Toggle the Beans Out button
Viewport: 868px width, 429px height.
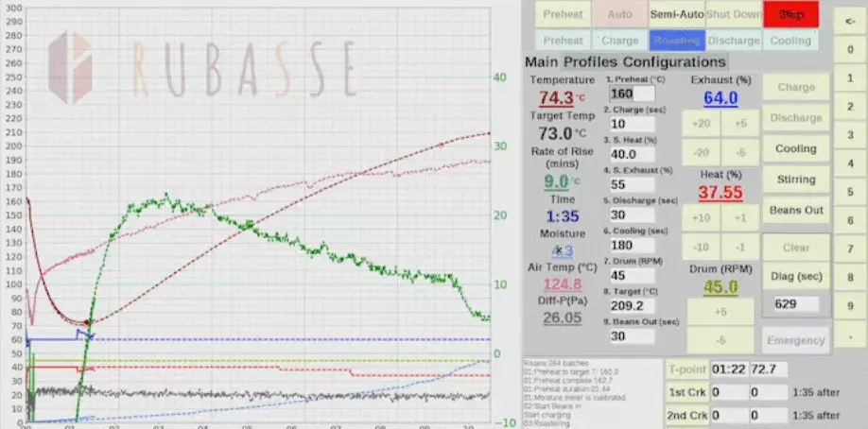coord(796,209)
